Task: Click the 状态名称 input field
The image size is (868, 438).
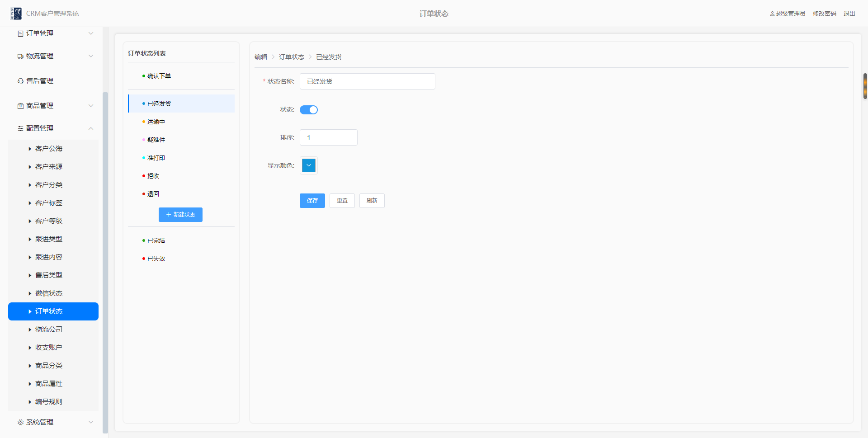Action: pos(368,81)
